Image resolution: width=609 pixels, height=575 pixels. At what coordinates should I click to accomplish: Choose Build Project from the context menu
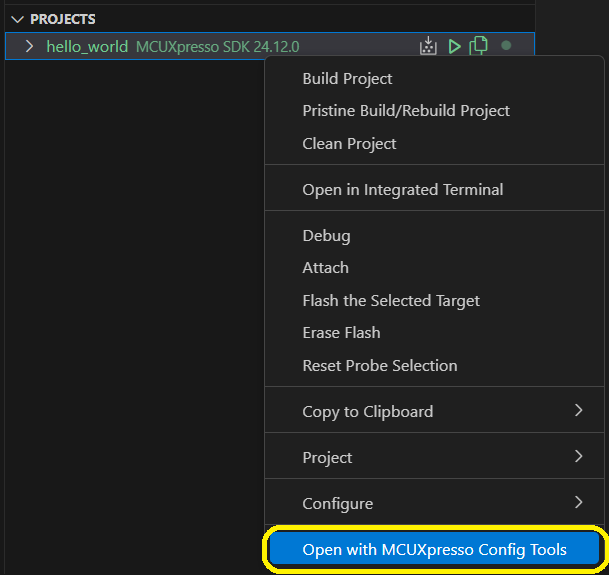[434, 79]
